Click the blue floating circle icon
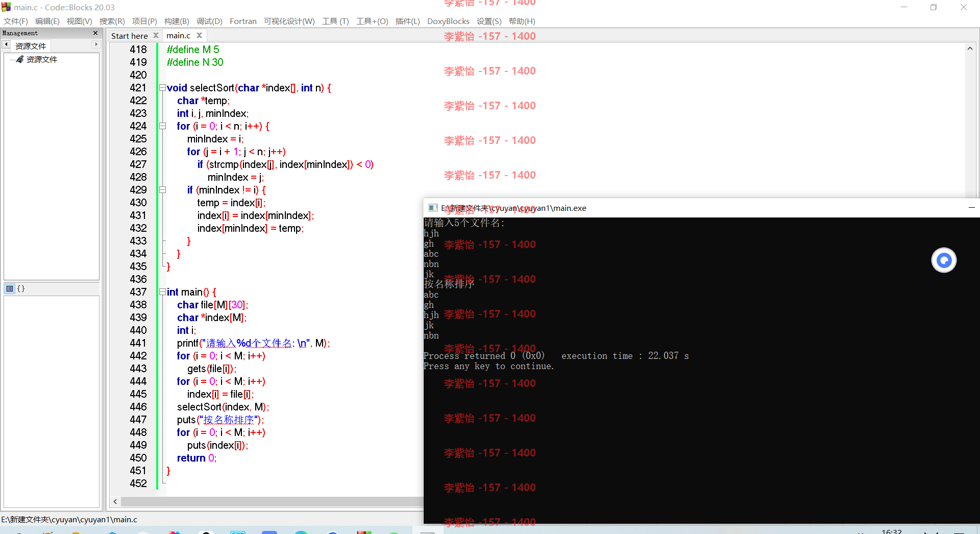Screen dimensions: 980x534 tap(944, 260)
